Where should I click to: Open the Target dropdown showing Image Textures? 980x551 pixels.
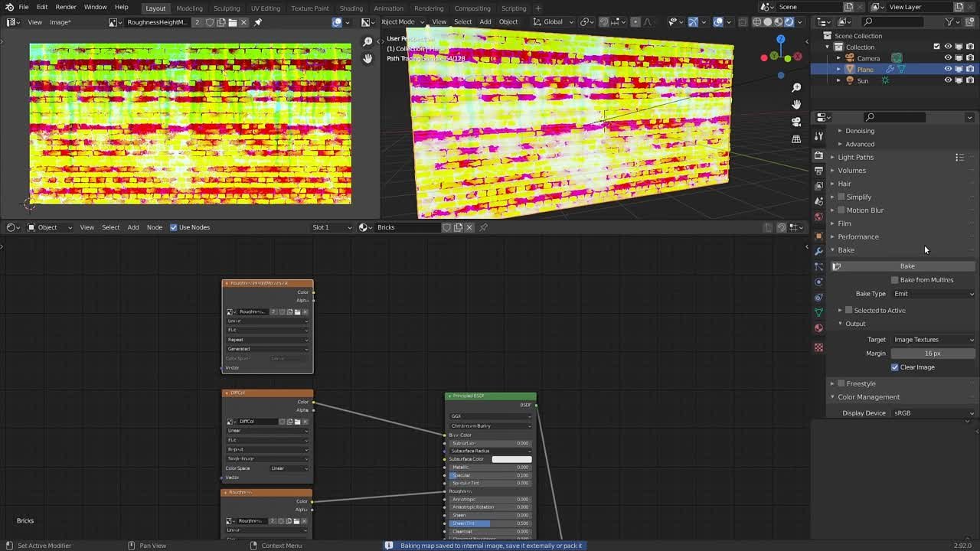tap(933, 339)
